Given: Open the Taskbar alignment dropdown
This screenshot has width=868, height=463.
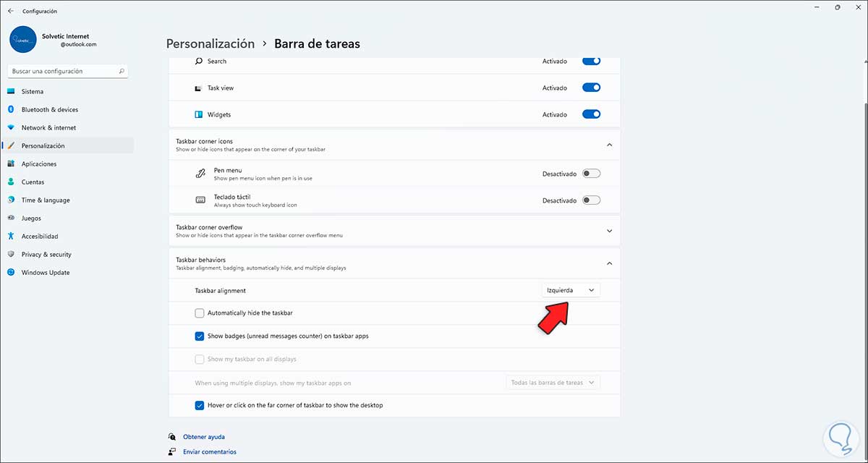Looking at the screenshot, I should coord(571,290).
